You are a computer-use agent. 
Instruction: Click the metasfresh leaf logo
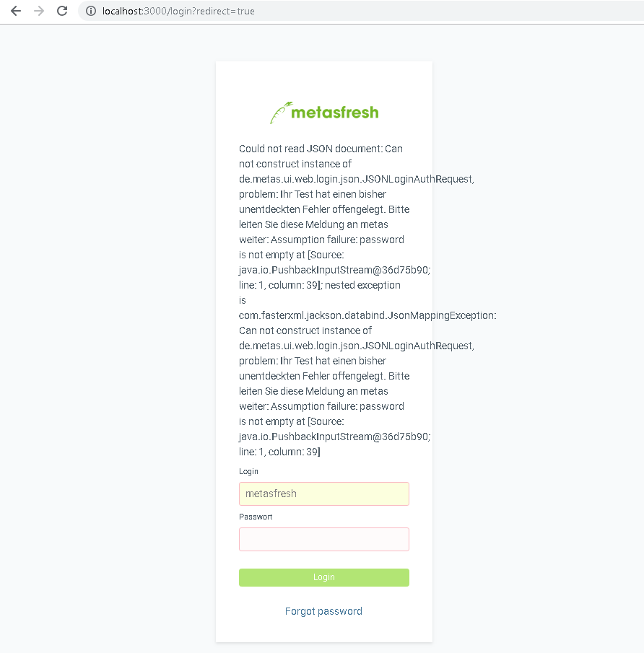(x=279, y=110)
